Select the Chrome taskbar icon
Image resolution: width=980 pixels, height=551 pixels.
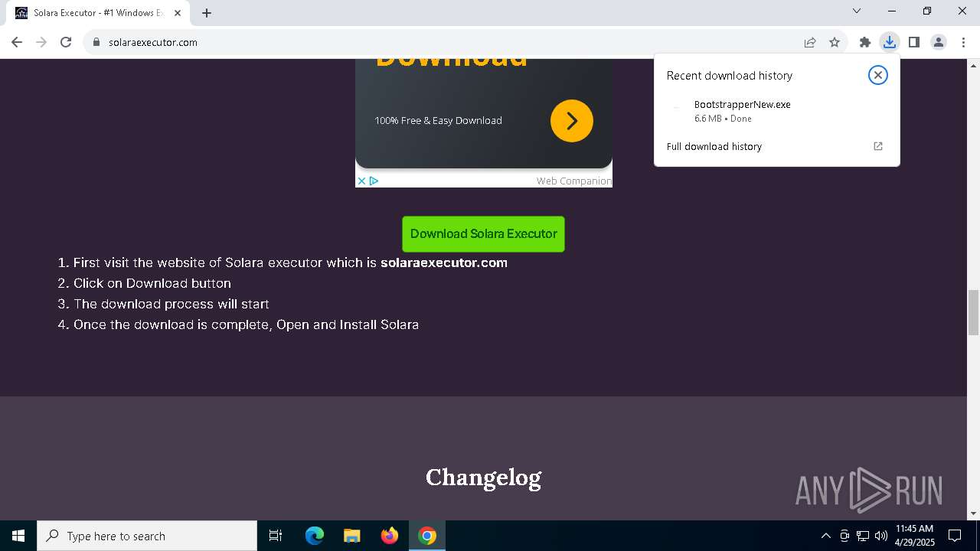(427, 536)
